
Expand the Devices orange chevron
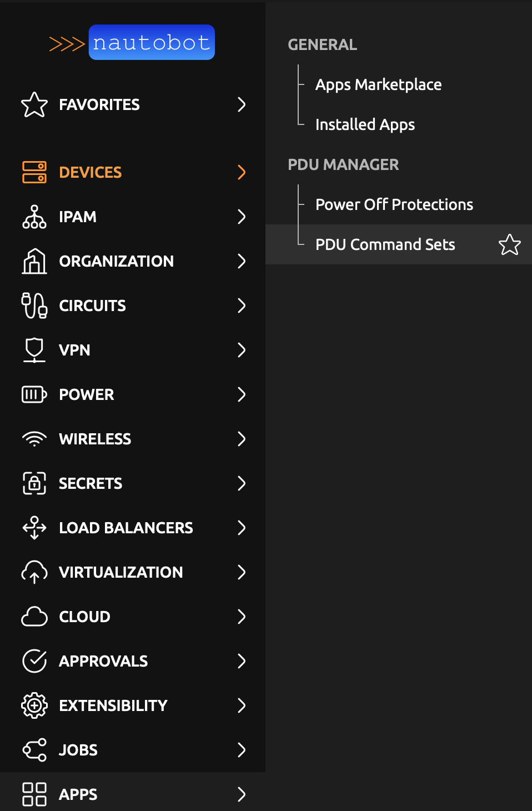tap(242, 172)
